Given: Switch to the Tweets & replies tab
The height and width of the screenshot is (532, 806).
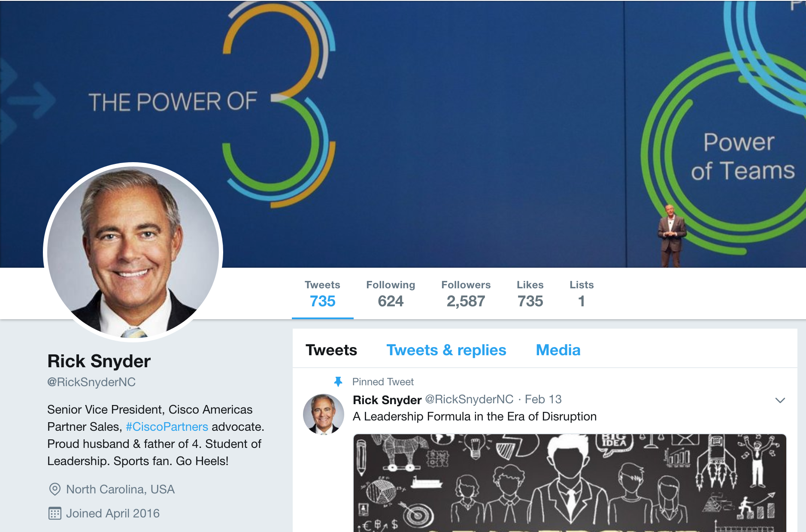Looking at the screenshot, I should coord(446,350).
